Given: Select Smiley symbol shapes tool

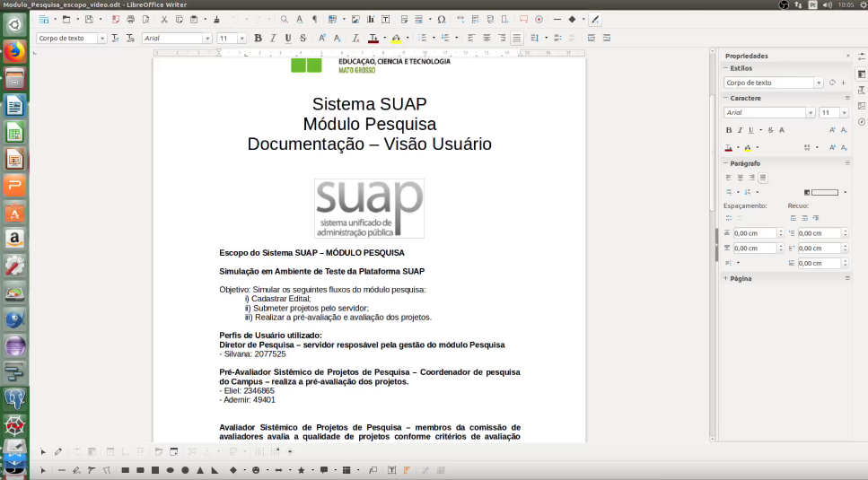Looking at the screenshot, I should 256,471.
